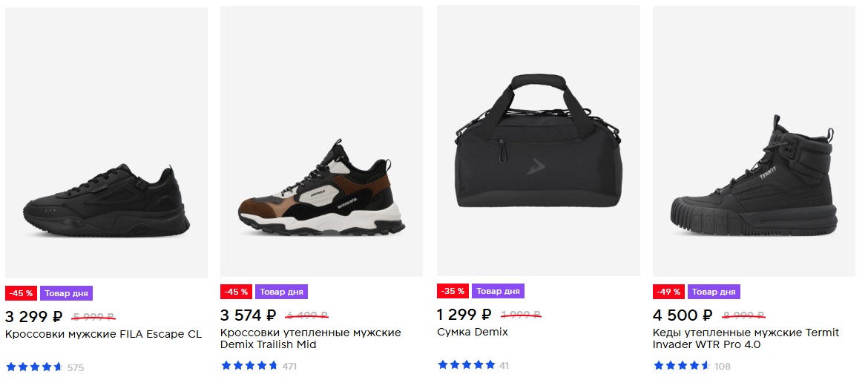Click the 575 reviews count
Image resolution: width=868 pixels, height=383 pixels.
76,367
